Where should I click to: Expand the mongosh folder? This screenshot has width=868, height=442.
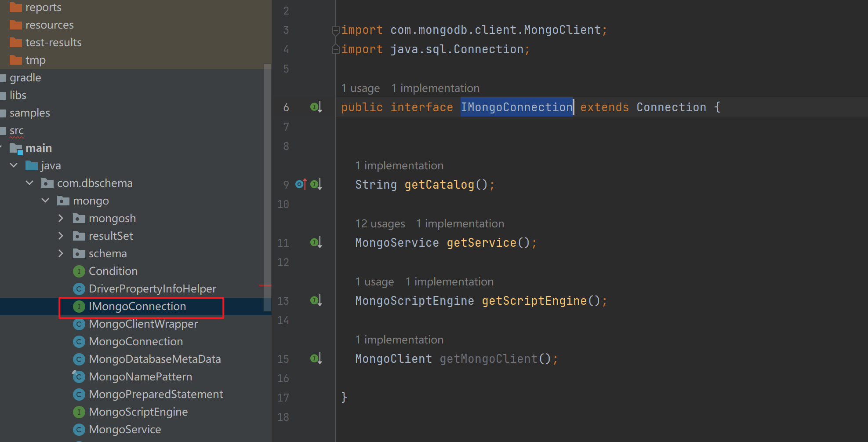pos(61,218)
